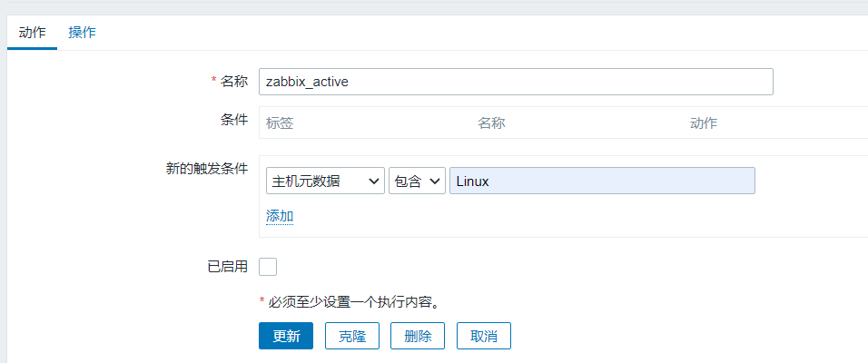Screen dimensions: 868x363
Task: Focus the Linux condition value field
Action: pos(601,181)
